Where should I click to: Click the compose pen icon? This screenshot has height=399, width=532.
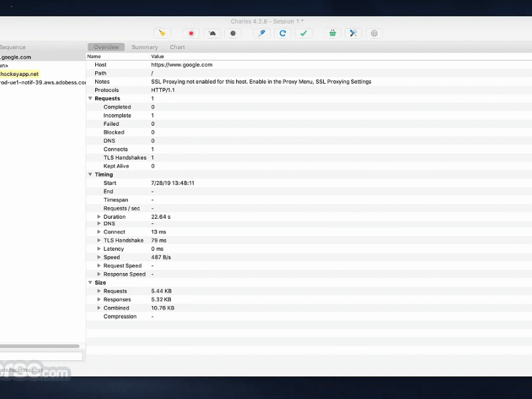click(261, 33)
